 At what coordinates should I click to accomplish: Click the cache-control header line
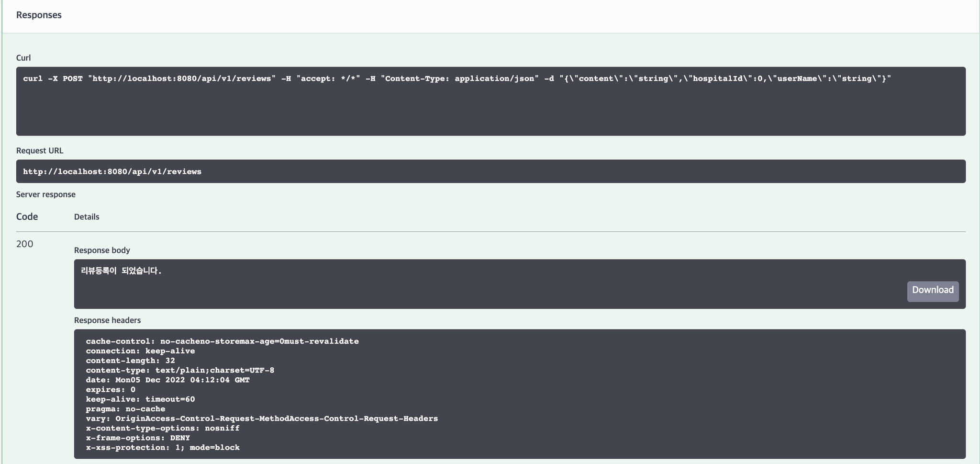222,341
